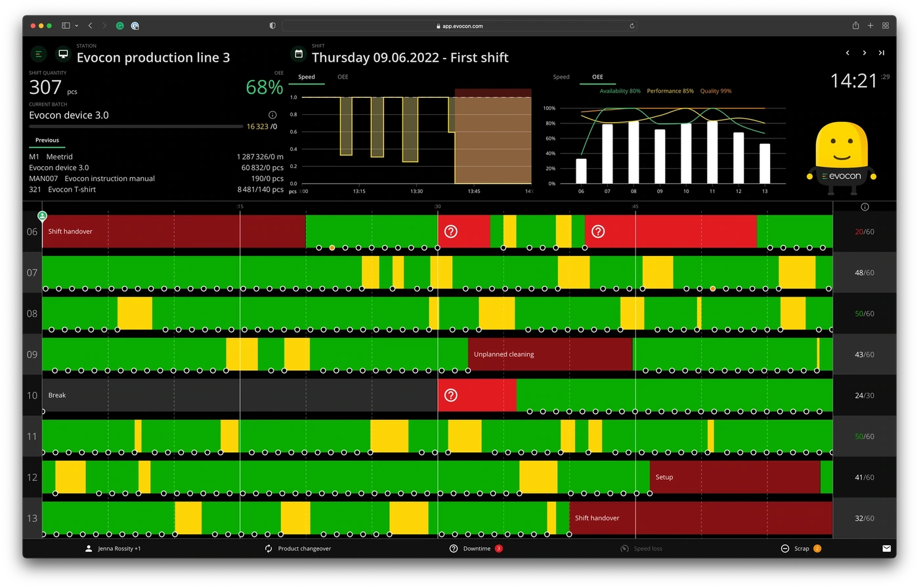Open the envelope messages icon
The image size is (919, 588).
coord(886,549)
